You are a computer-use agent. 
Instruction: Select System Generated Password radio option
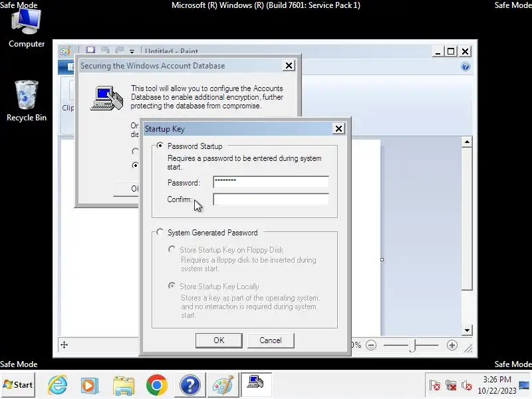pos(160,232)
